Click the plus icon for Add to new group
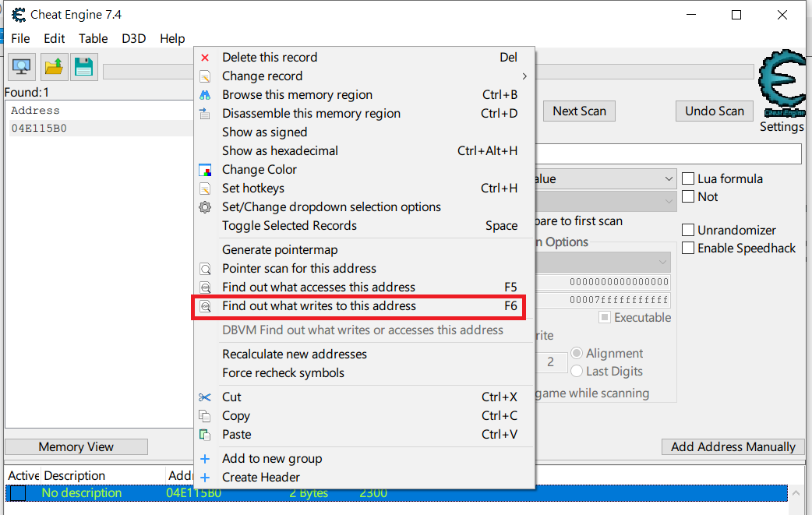 point(205,459)
